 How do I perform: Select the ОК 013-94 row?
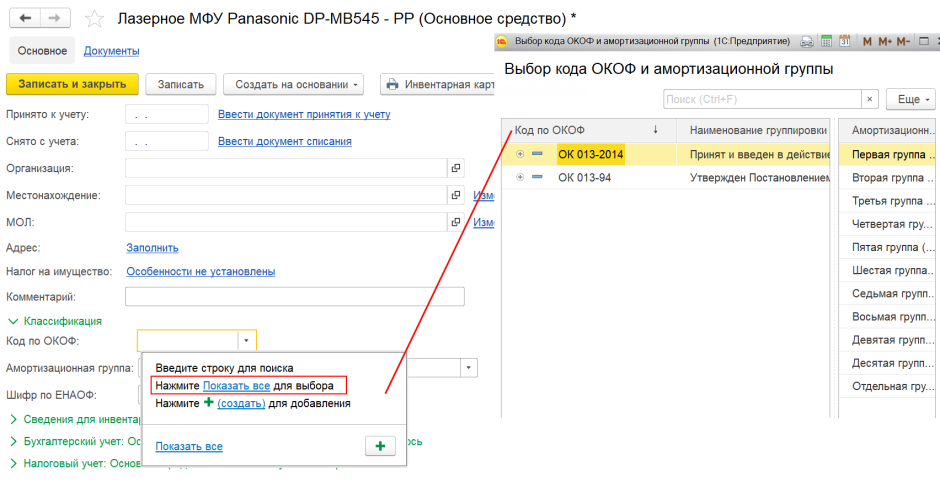[665, 177]
